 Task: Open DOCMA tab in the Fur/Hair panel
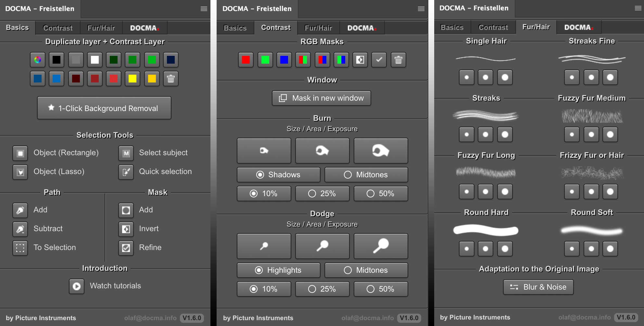tap(579, 27)
